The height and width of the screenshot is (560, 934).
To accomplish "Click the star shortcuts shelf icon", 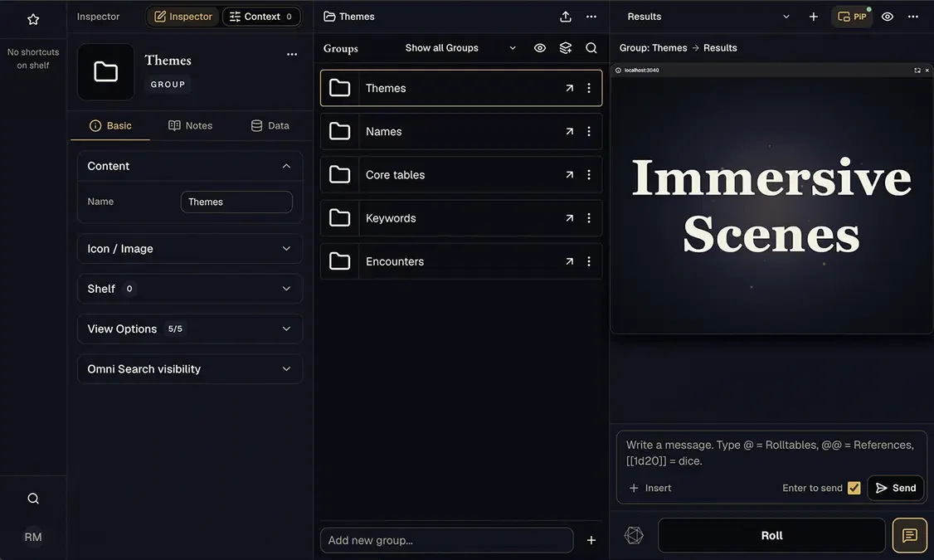I will (x=33, y=20).
